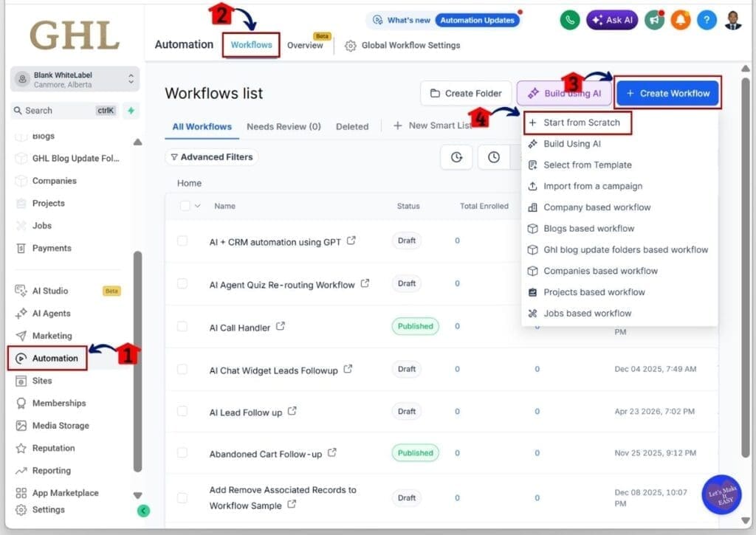Open the user profile avatar
Image resolution: width=756 pixels, height=535 pixels.
733,20
